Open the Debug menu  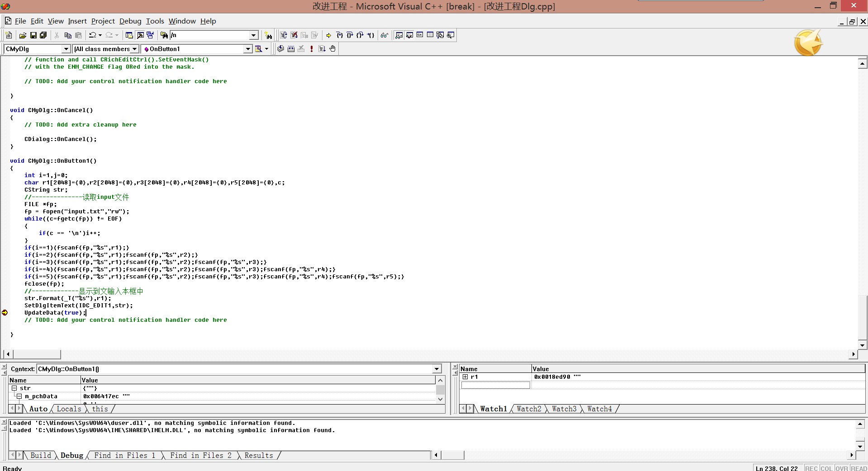coord(130,21)
